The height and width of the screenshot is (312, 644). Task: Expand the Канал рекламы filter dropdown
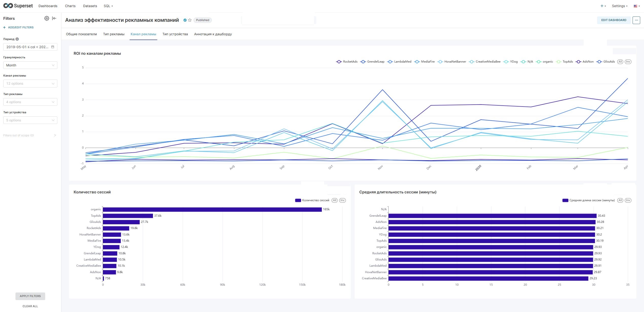30,84
